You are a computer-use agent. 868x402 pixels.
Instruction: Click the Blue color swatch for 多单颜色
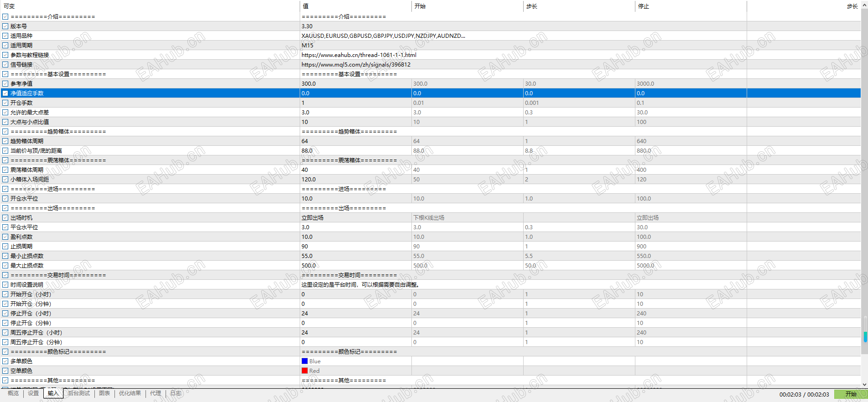(305, 361)
